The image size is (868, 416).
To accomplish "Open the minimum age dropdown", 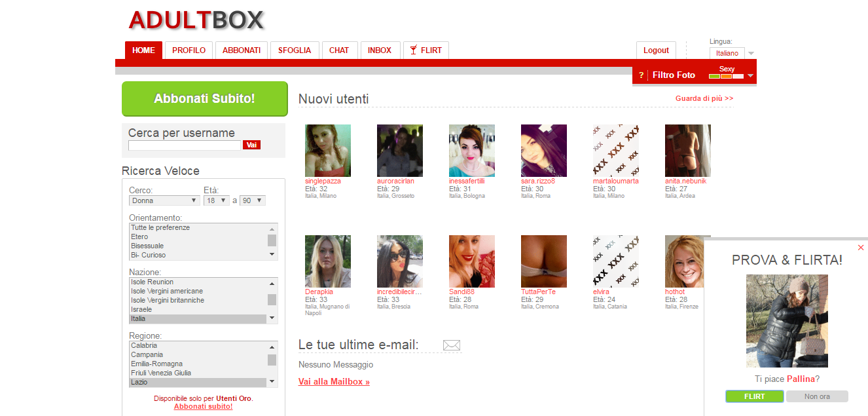I will coord(216,200).
